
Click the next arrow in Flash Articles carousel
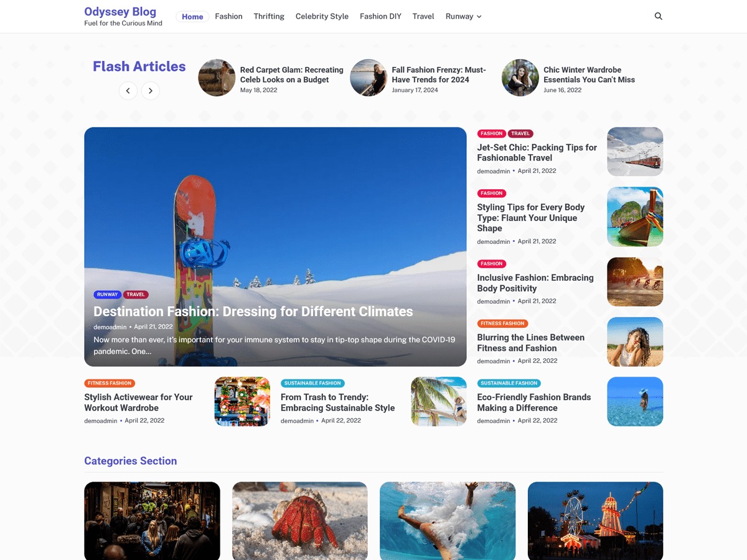pos(150,90)
